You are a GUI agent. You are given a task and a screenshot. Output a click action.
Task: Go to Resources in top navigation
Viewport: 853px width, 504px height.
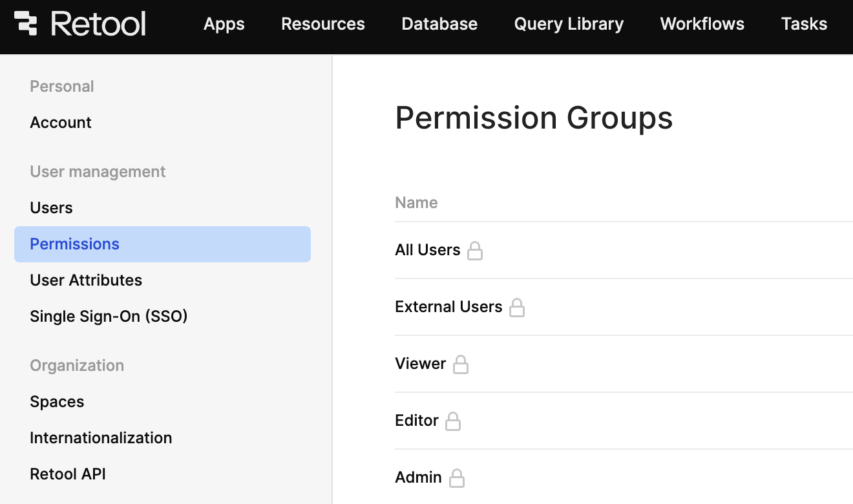[323, 24]
